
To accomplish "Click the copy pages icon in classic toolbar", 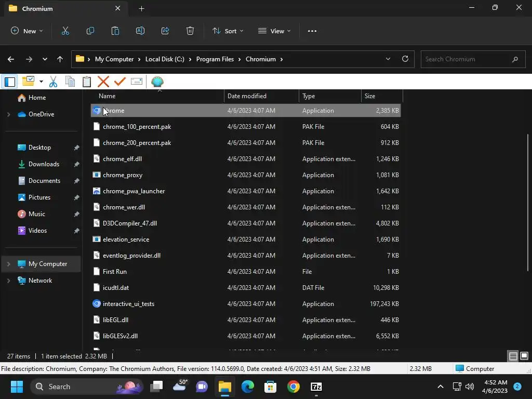I will click(x=70, y=82).
